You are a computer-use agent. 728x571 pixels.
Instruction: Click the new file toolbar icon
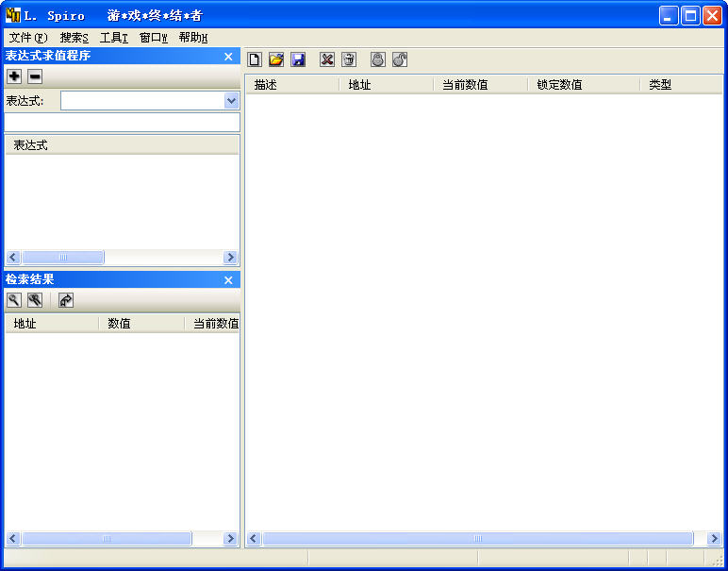(x=255, y=59)
